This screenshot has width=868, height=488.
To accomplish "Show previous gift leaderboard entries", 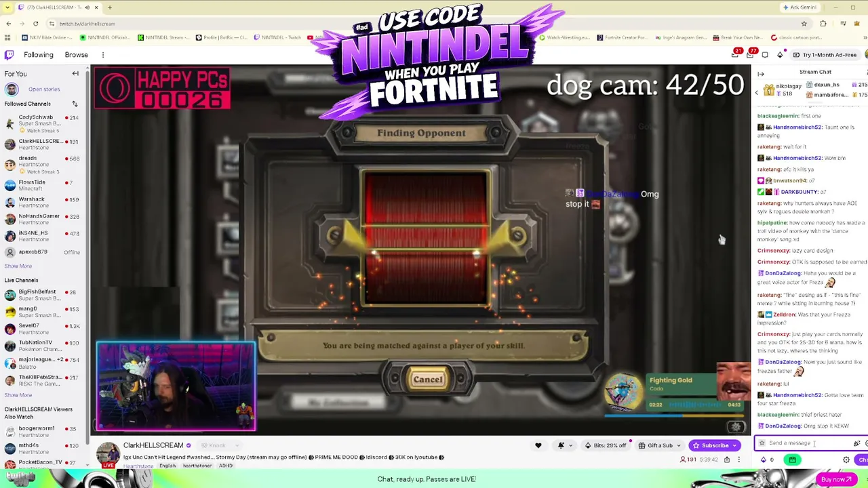I will tap(757, 92).
